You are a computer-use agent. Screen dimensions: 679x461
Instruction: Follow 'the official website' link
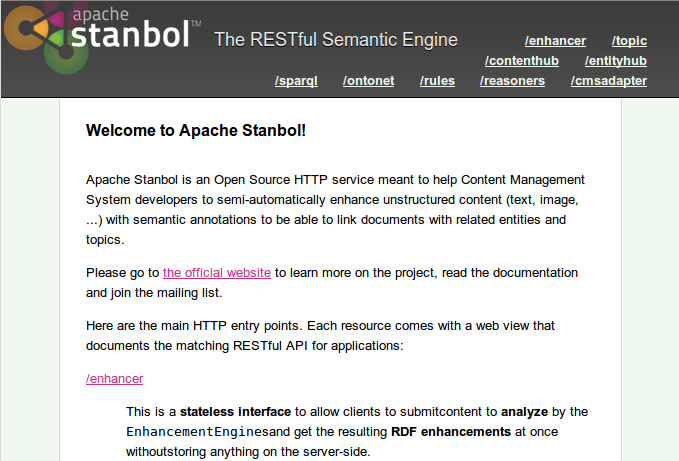pos(217,273)
